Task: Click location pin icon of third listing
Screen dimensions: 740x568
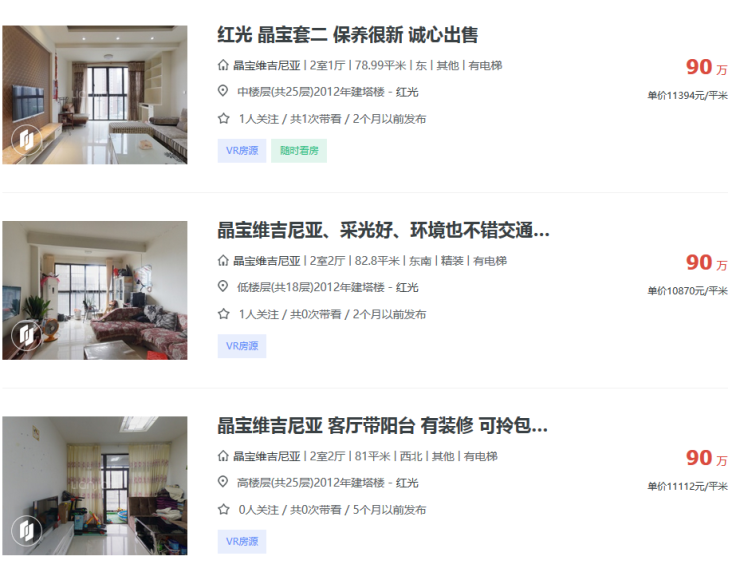Action: (x=223, y=482)
